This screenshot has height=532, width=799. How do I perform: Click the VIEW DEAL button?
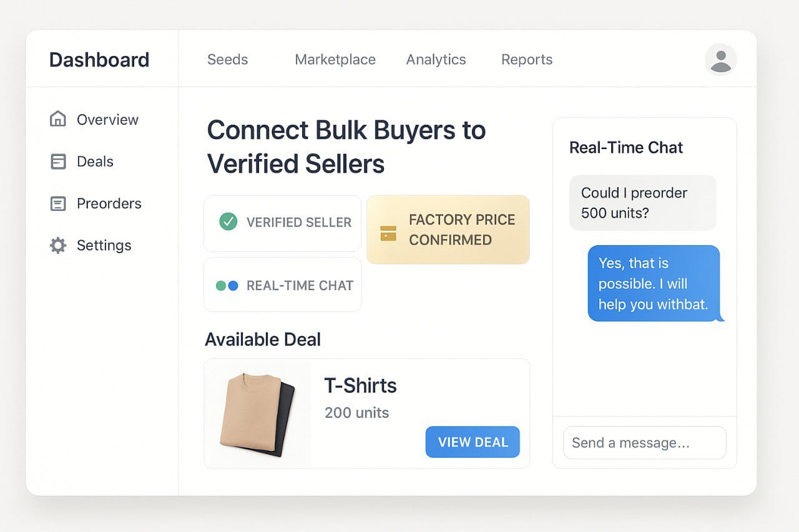pos(473,442)
